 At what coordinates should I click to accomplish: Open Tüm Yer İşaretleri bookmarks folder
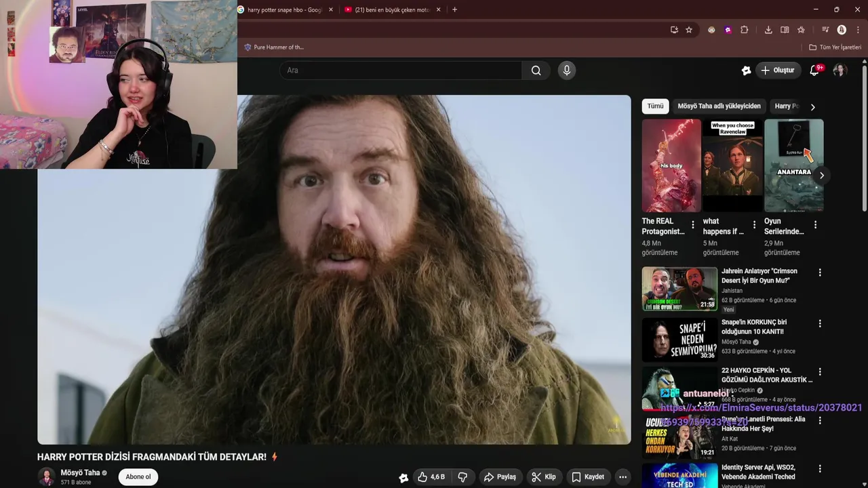(835, 47)
